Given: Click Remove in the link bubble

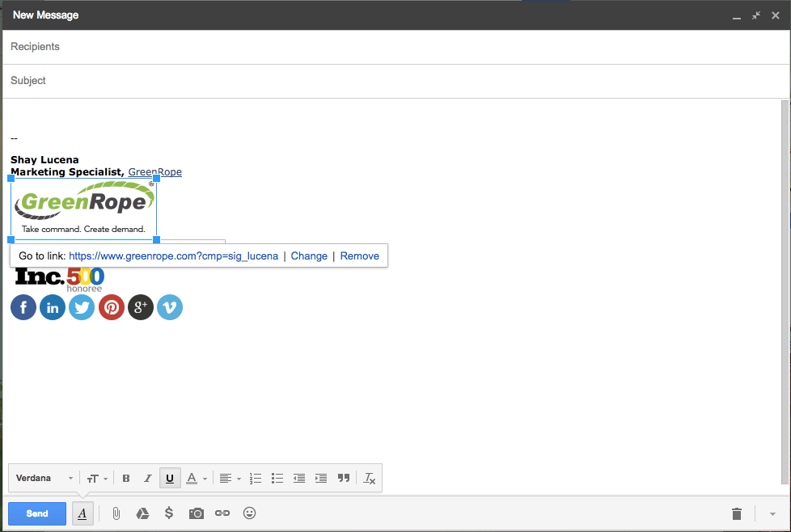Looking at the screenshot, I should point(360,256).
